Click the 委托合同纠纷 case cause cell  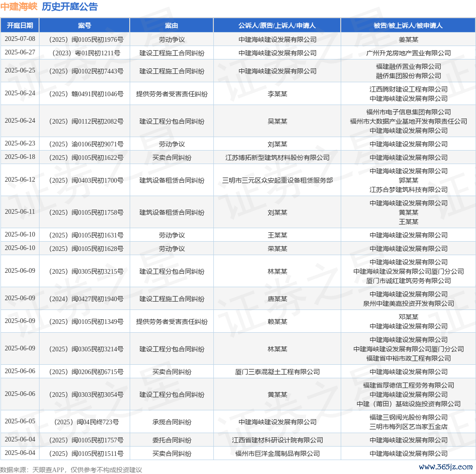172,440
